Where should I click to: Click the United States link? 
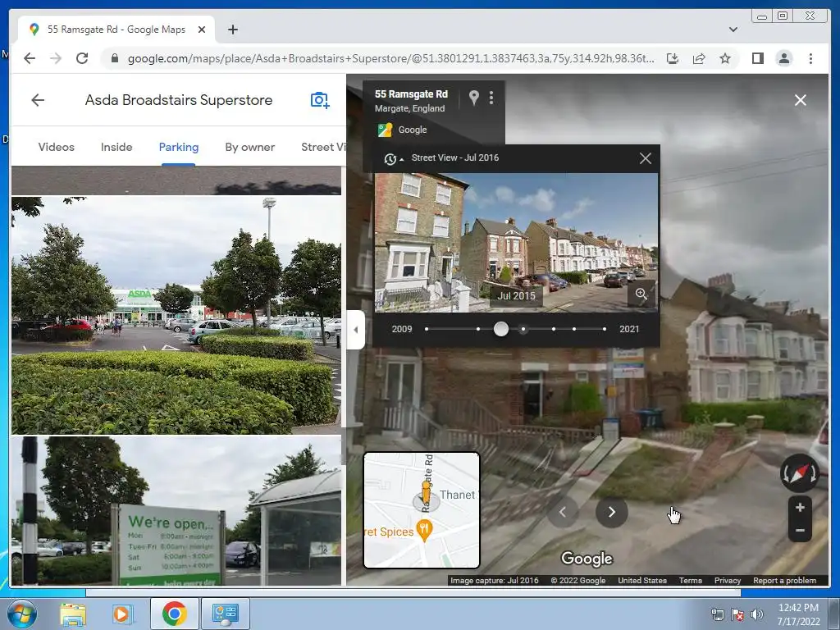click(642, 580)
